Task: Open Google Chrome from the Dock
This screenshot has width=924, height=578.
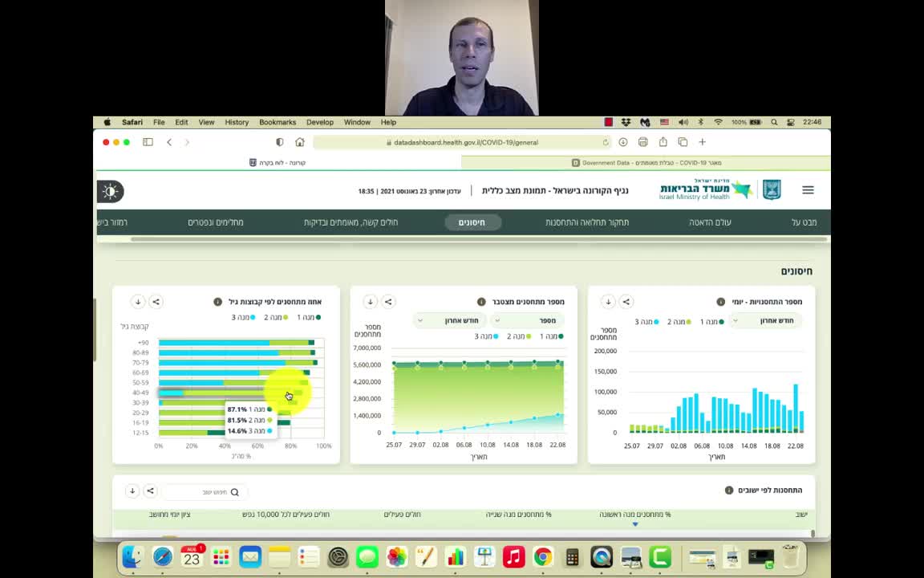Action: (x=543, y=556)
